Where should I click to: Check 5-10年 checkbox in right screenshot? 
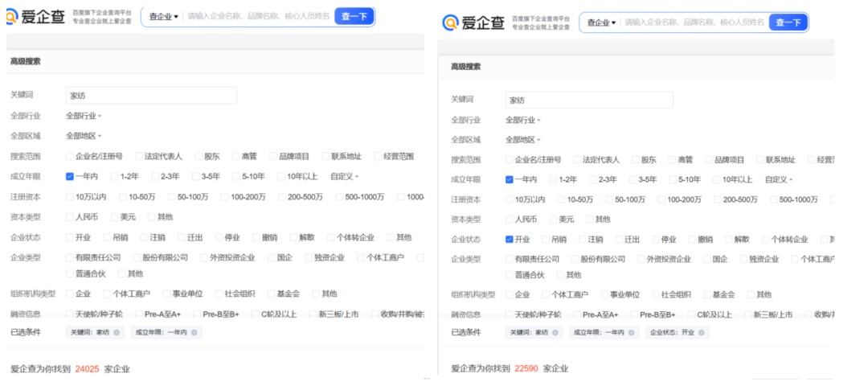point(674,179)
